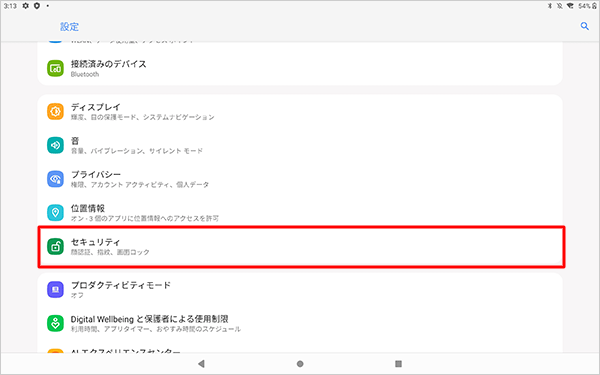Tap the shield icon in status bar
Viewport: 600px width, 375px height.
(37, 6)
